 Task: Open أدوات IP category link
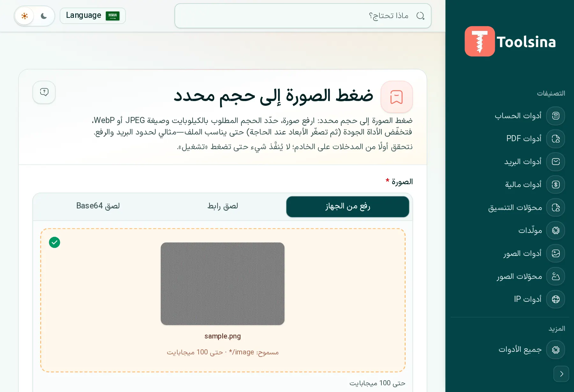(527, 299)
